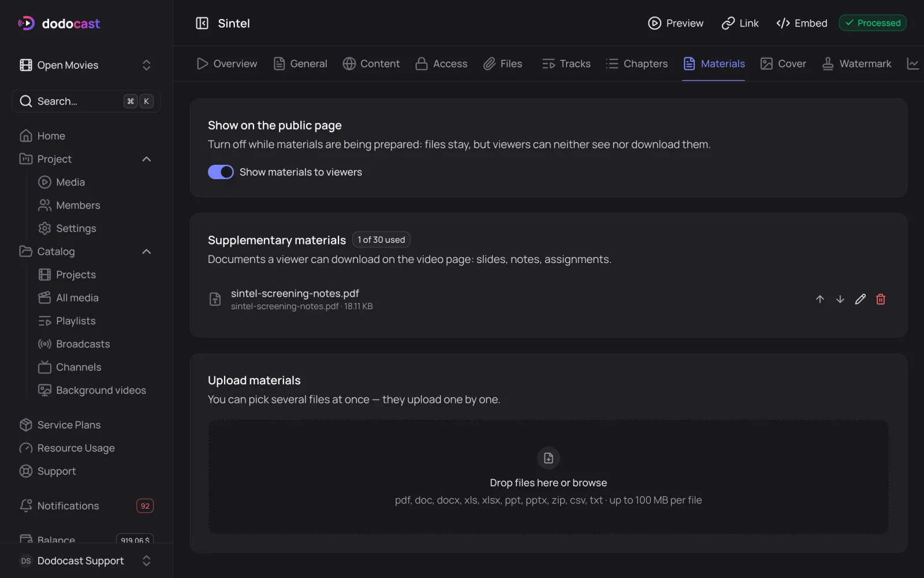Screen dimensions: 924x578
Task: Go to Broadcasts page
Action: point(74,344)
